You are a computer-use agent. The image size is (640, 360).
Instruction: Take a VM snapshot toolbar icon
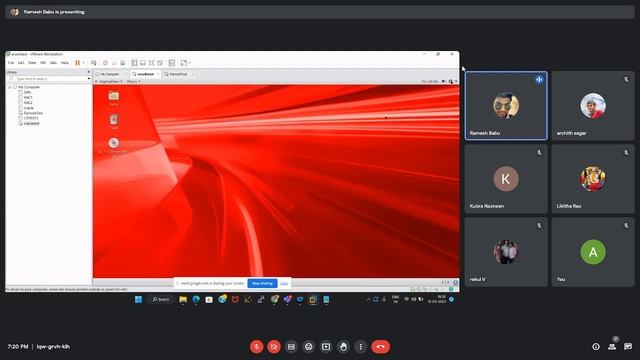pos(105,63)
